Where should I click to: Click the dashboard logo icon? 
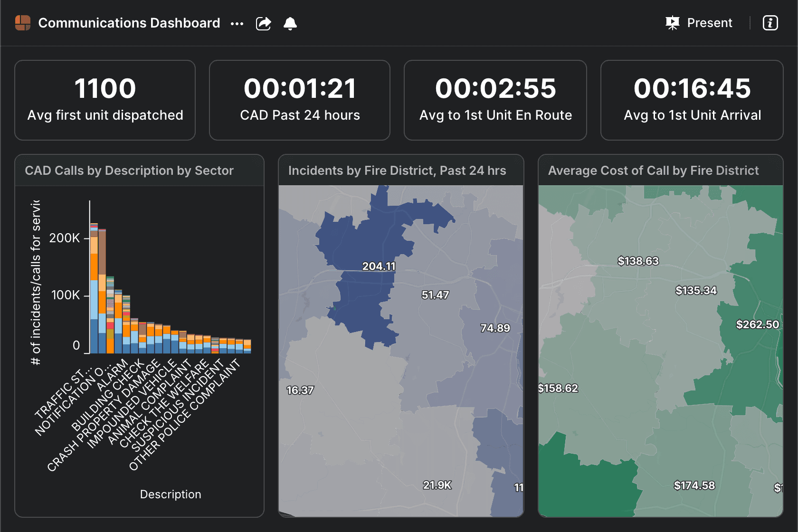(23, 23)
